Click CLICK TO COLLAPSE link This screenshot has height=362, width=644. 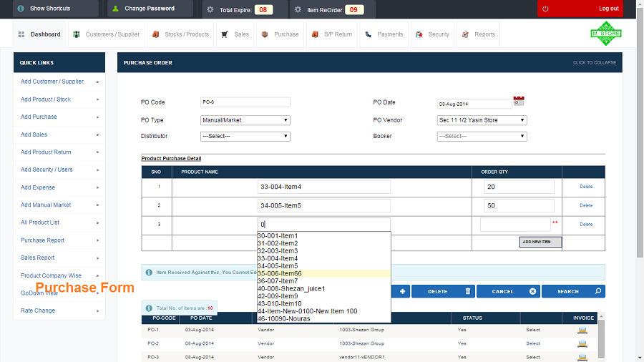(x=595, y=63)
